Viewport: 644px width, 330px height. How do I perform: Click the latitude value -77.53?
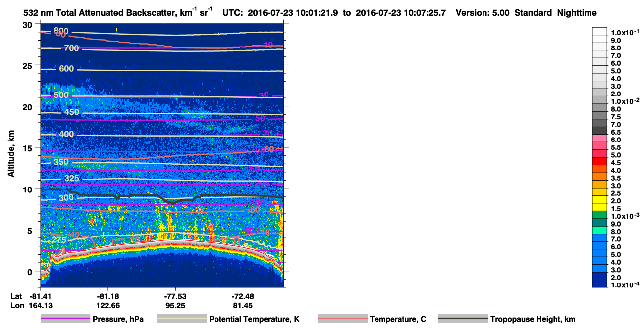click(x=175, y=296)
